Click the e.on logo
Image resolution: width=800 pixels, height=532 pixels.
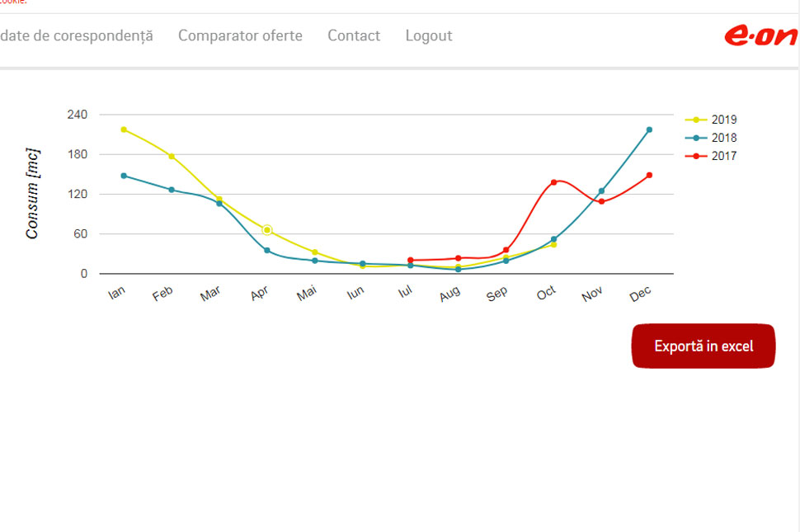point(760,35)
